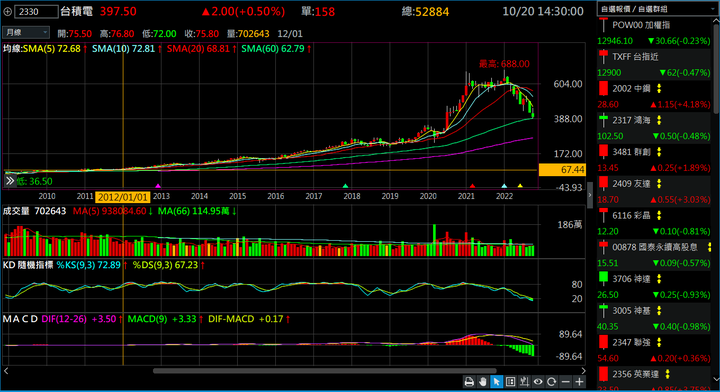Click the SMA(10) 72.81 legend
The image size is (720, 392).
tap(123, 49)
